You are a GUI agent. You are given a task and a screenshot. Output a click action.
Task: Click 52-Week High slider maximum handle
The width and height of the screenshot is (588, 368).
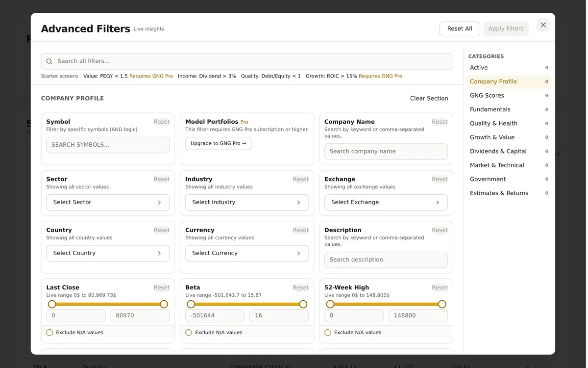[x=442, y=304]
